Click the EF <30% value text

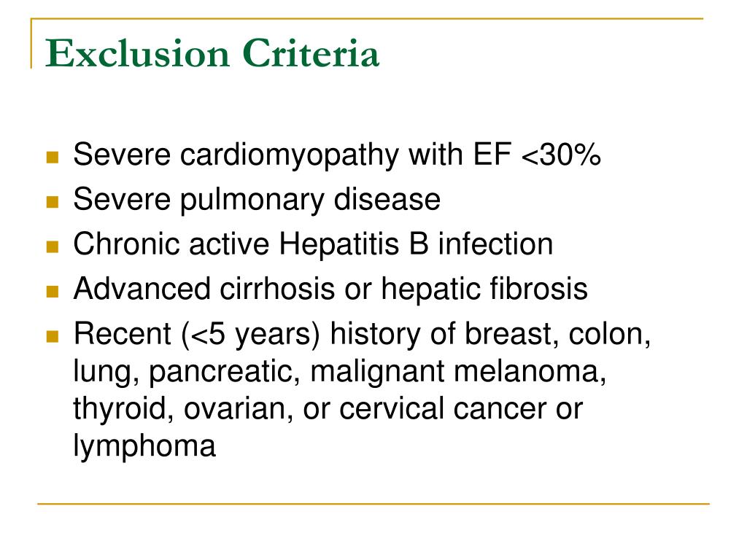click(x=536, y=155)
